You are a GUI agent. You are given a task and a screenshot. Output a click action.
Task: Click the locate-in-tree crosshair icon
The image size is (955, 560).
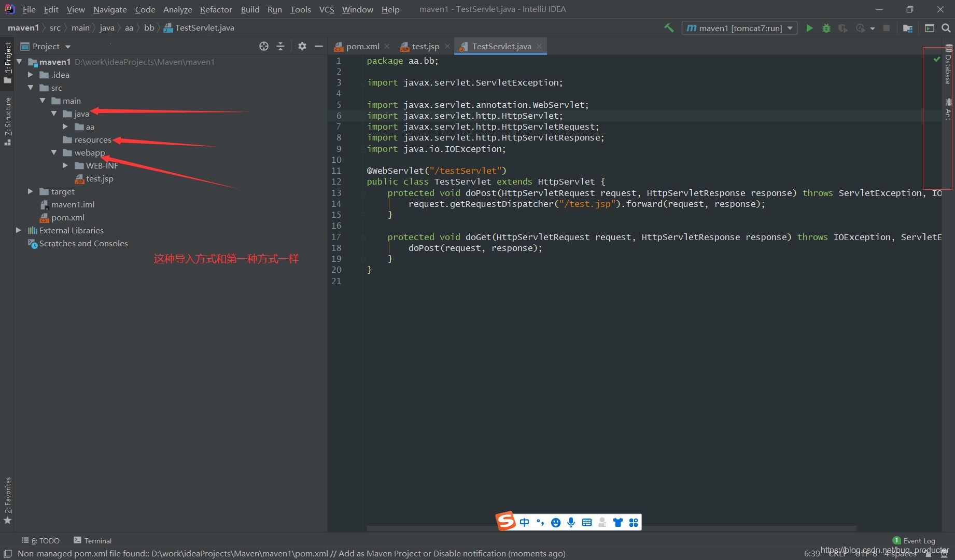coord(264,46)
